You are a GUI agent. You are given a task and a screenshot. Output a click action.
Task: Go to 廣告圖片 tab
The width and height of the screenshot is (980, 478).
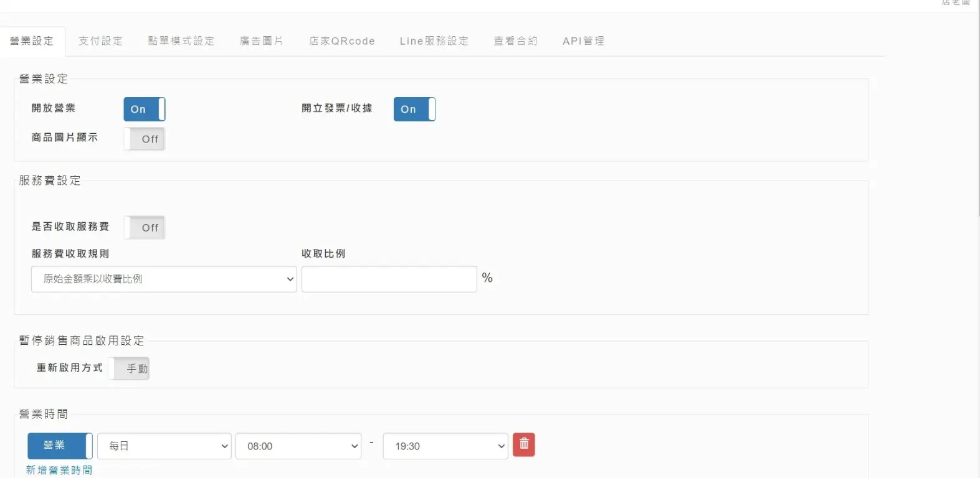click(x=262, y=41)
